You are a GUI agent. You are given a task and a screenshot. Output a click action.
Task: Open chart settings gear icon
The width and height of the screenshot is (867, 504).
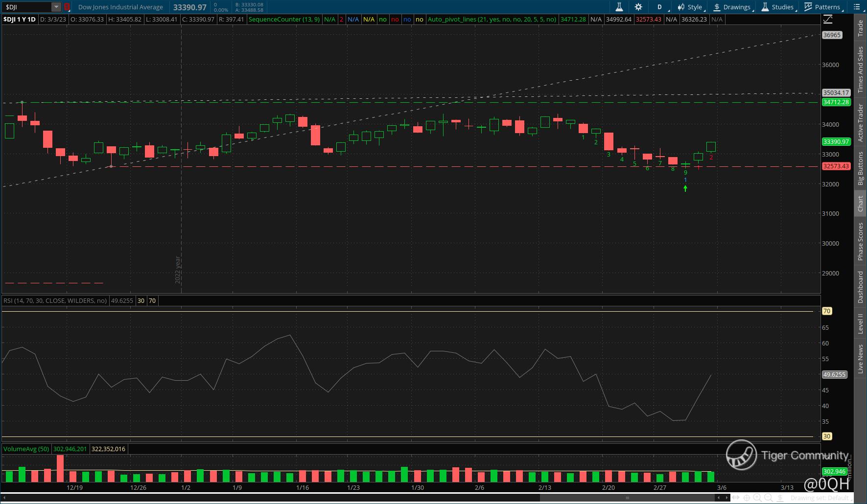click(638, 7)
